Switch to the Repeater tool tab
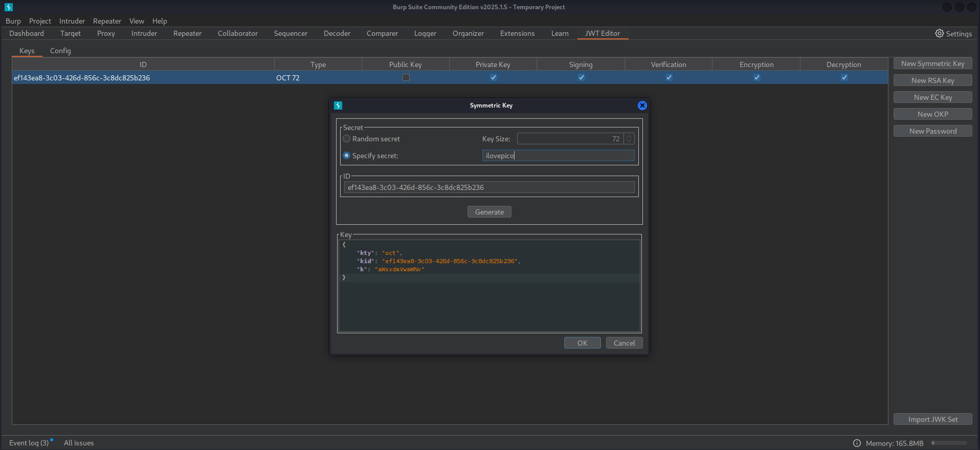Image resolution: width=980 pixels, height=450 pixels. [x=187, y=33]
